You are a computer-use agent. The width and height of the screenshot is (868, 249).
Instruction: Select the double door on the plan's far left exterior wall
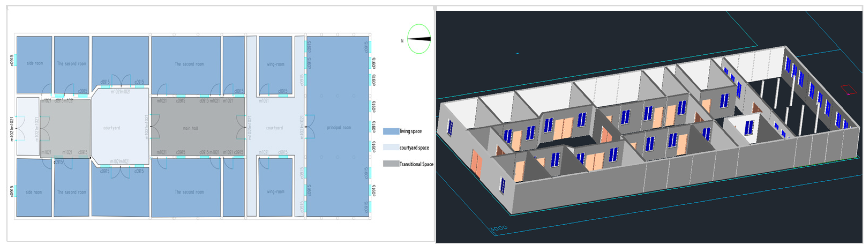(x=20, y=128)
